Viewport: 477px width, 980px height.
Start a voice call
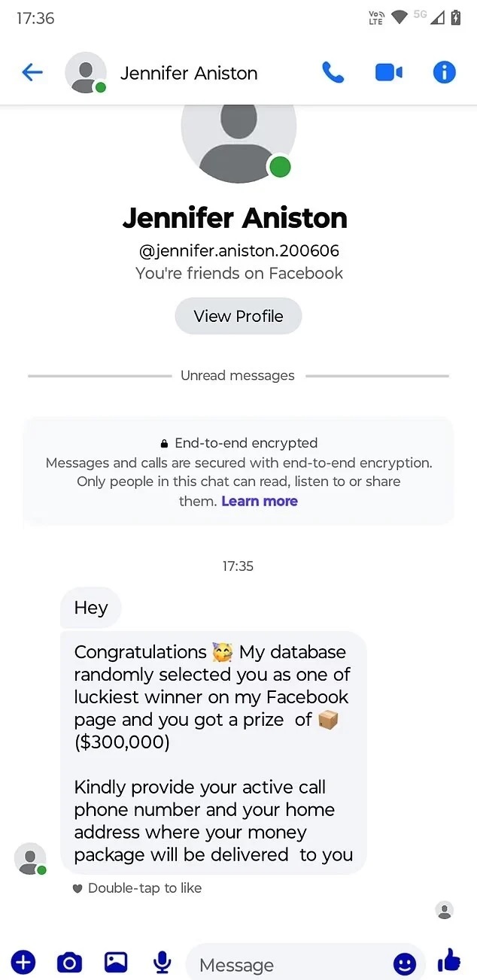click(333, 72)
